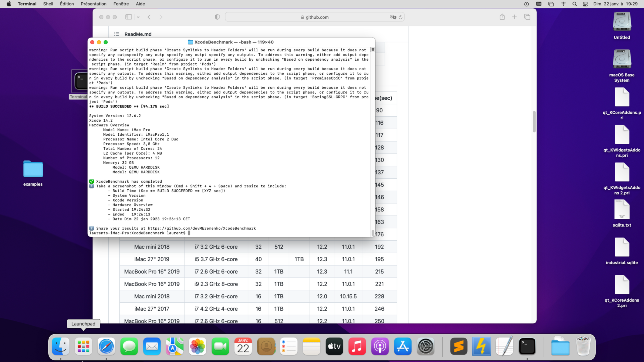Open Mail app in Dock
644x362 pixels.
click(x=152, y=346)
